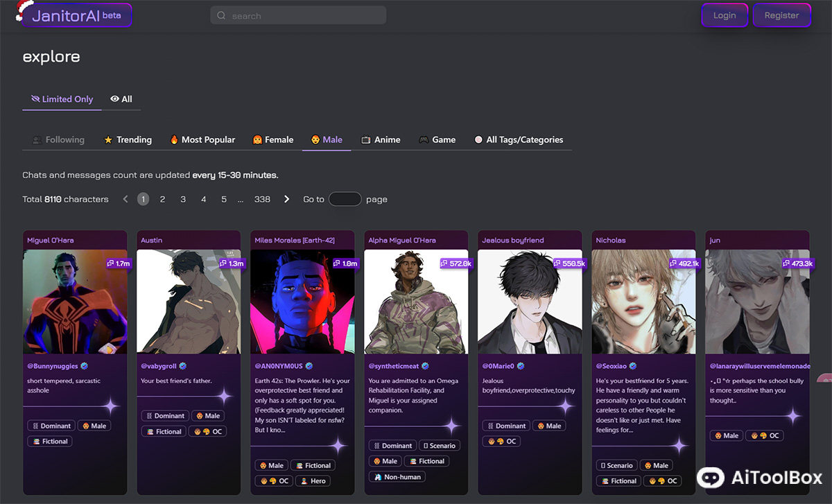Go to next page arrow

click(287, 199)
